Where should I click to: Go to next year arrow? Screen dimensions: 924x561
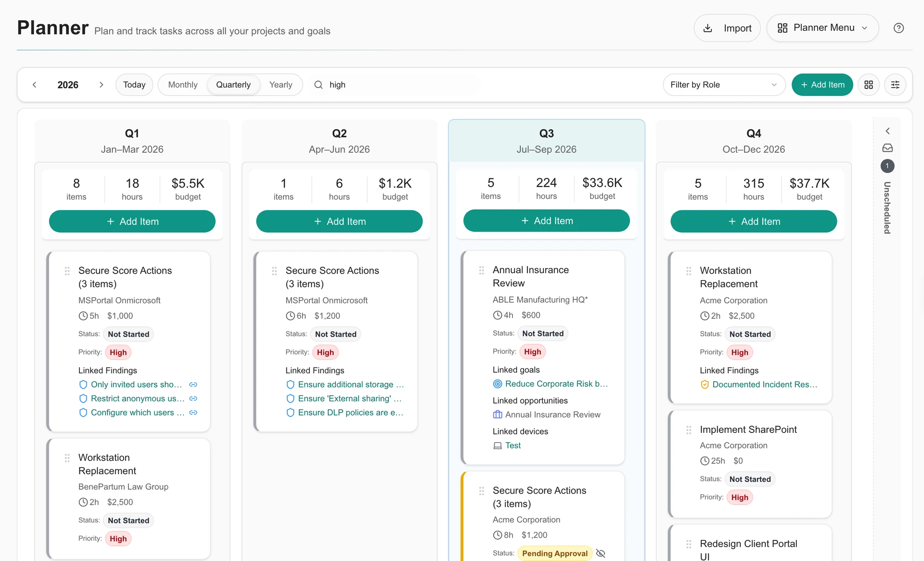point(101,85)
